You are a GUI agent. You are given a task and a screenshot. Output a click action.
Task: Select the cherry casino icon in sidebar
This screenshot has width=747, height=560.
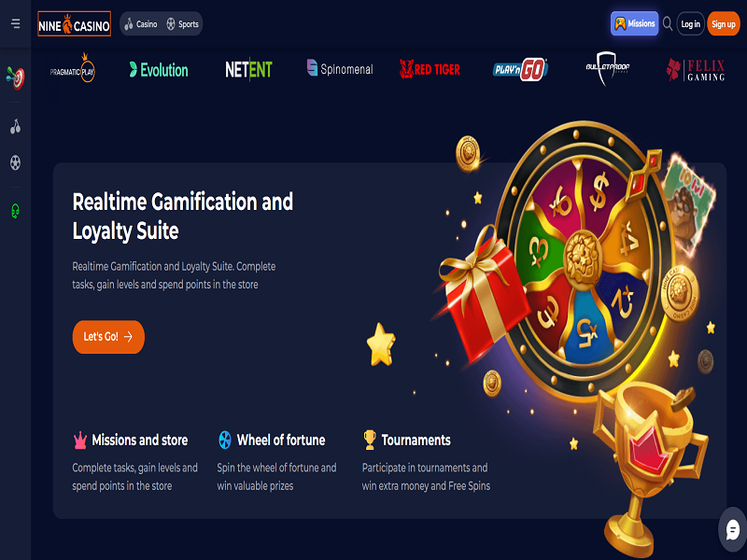15,127
